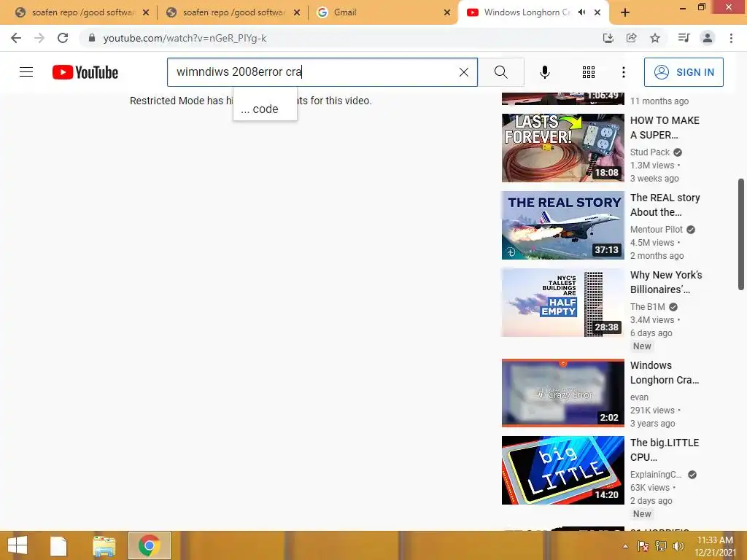Share this page using the share icon
Screen dimensions: 747x560
coord(632,38)
